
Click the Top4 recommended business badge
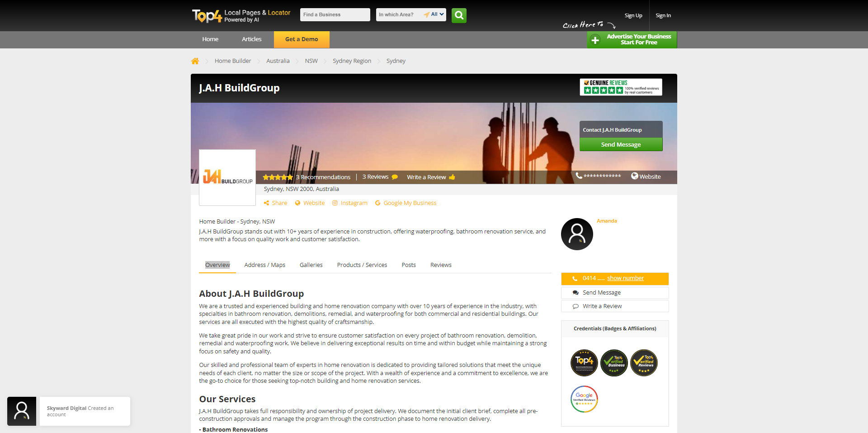[x=584, y=363]
